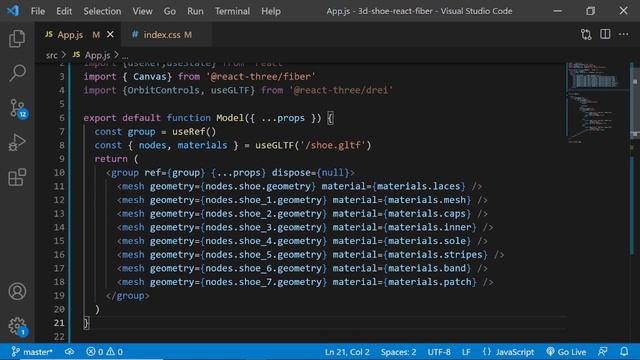The height and width of the screenshot is (360, 640).
Task: Open the Selection menu
Action: click(102, 11)
